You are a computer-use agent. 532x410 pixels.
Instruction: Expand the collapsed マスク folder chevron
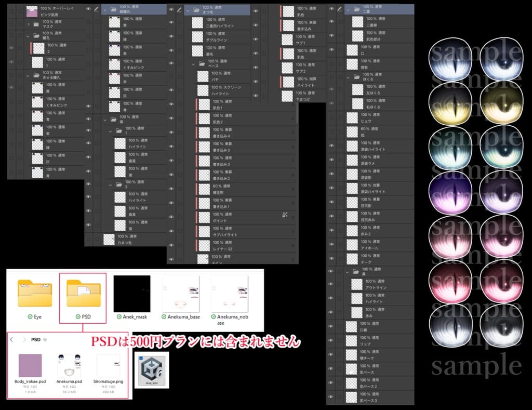point(29,24)
